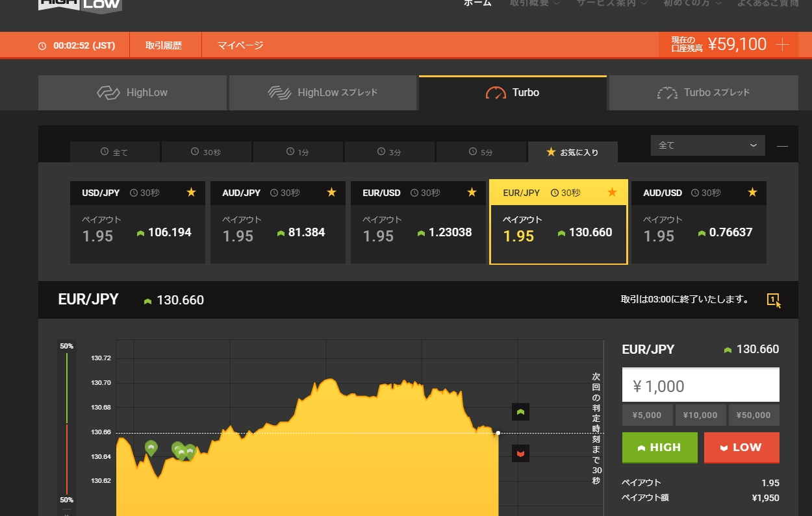This screenshot has width=812, height=516.
Task: Select the AUD/JPY 30秒 asset card
Action: tap(278, 223)
